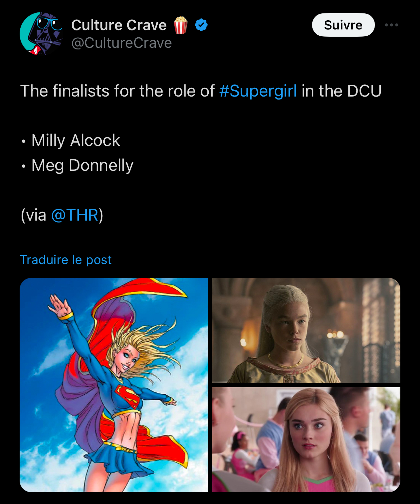
Task: Open the Supergirl comic artwork image
Action: click(x=114, y=385)
